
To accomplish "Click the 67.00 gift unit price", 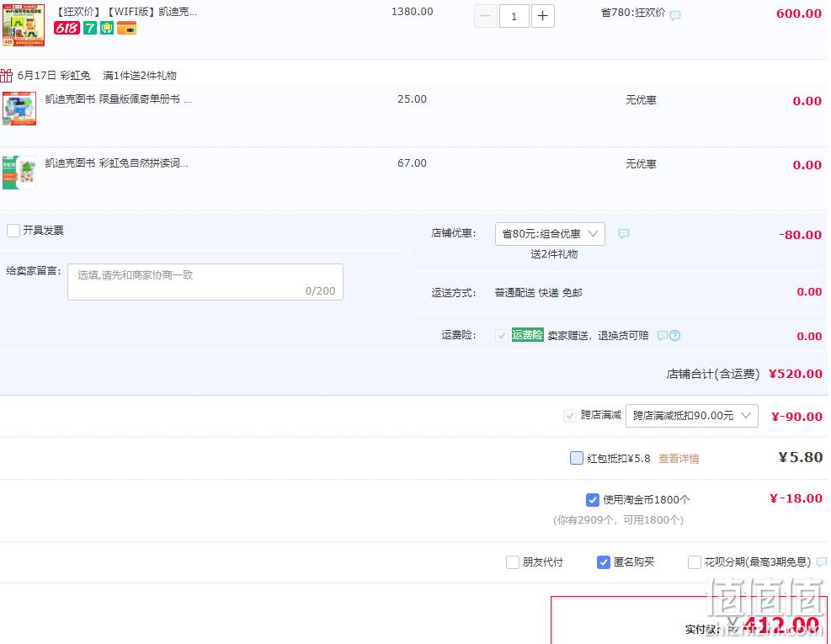I will pos(413,163).
